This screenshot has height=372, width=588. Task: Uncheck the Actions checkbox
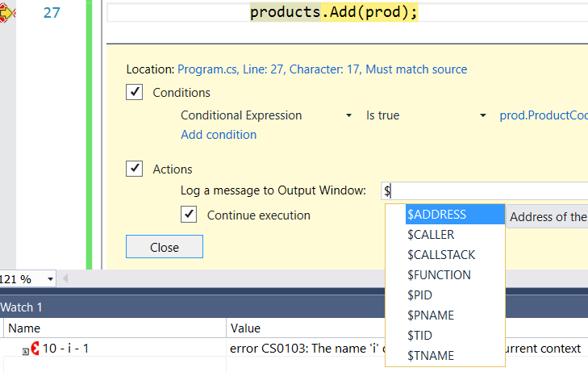pyautogui.click(x=135, y=169)
